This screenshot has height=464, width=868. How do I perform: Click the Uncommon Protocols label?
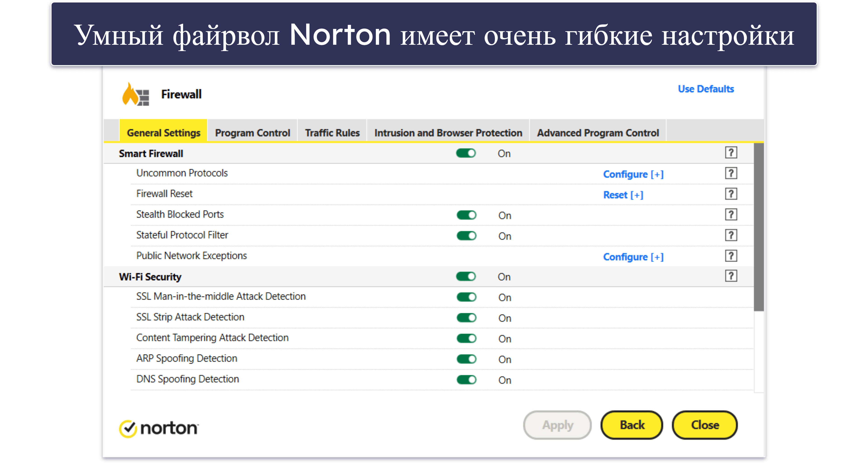[x=182, y=173]
